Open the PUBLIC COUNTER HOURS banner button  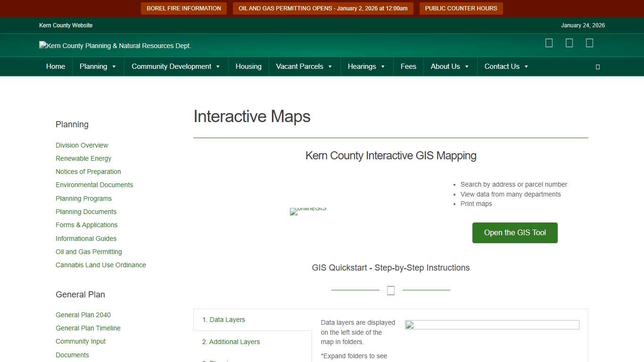coord(461,8)
